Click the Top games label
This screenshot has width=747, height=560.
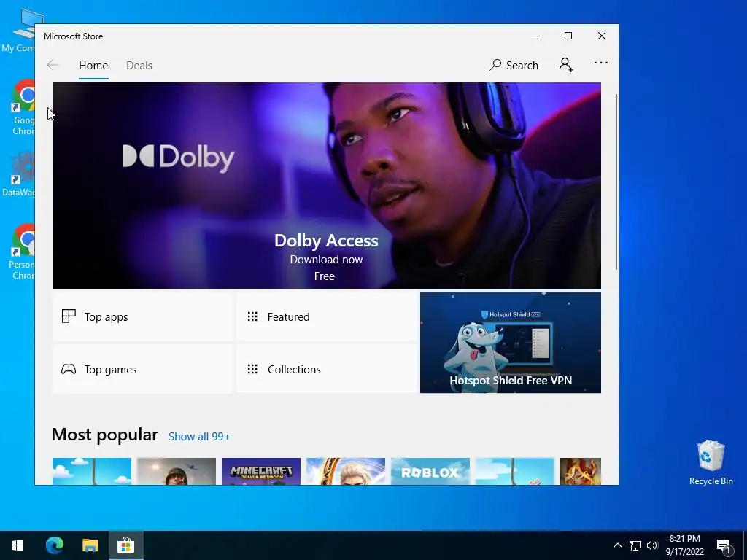(111, 370)
